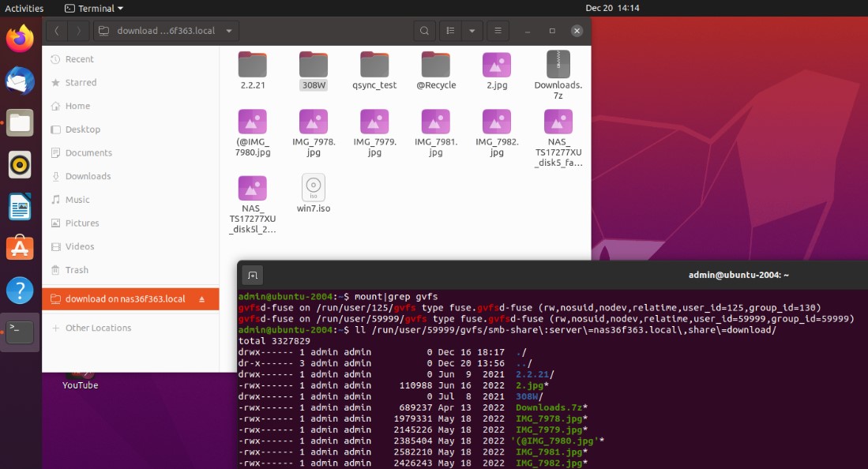Go to Documents in the sidebar

coord(88,153)
